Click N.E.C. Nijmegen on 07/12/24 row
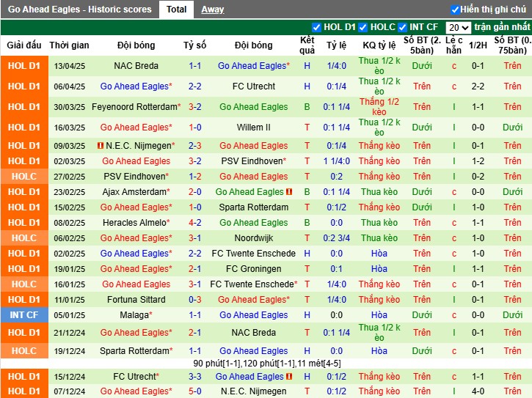The image size is (532, 398). coord(253,391)
